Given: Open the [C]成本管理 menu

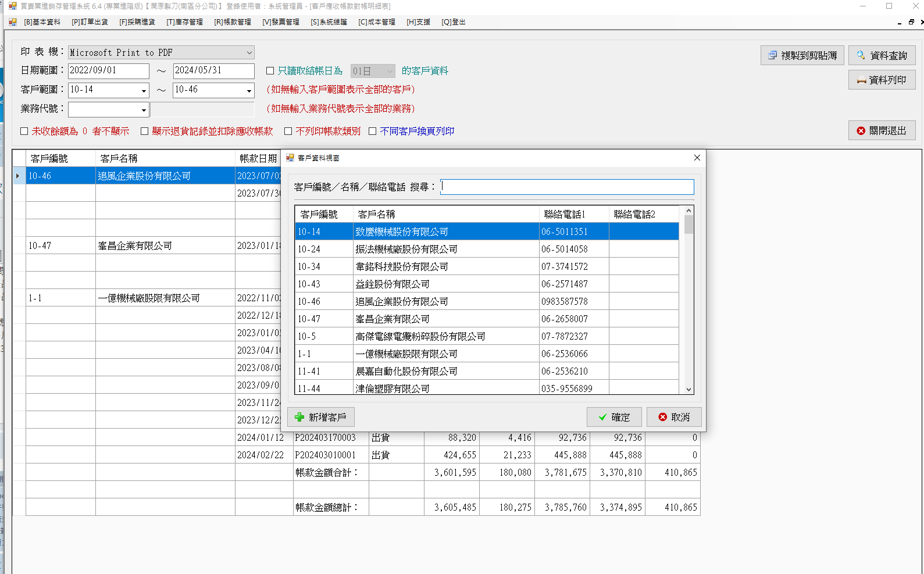Looking at the screenshot, I should click(x=377, y=22).
